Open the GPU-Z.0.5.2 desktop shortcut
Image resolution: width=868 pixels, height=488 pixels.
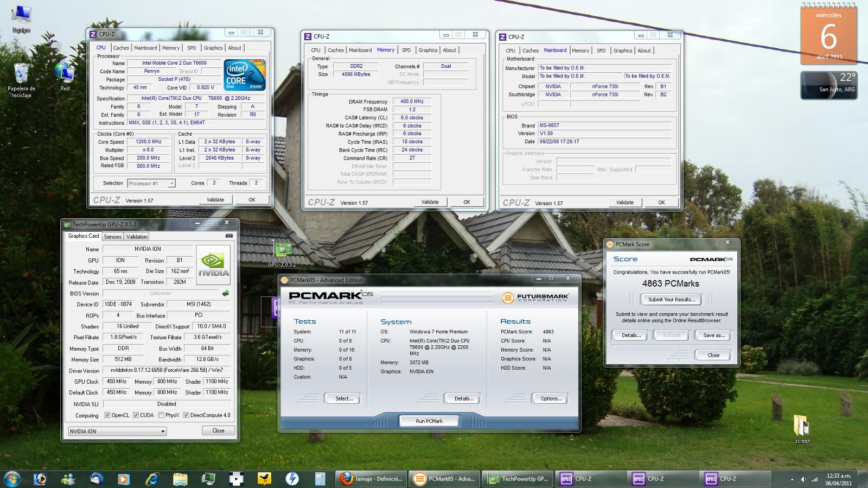click(282, 253)
